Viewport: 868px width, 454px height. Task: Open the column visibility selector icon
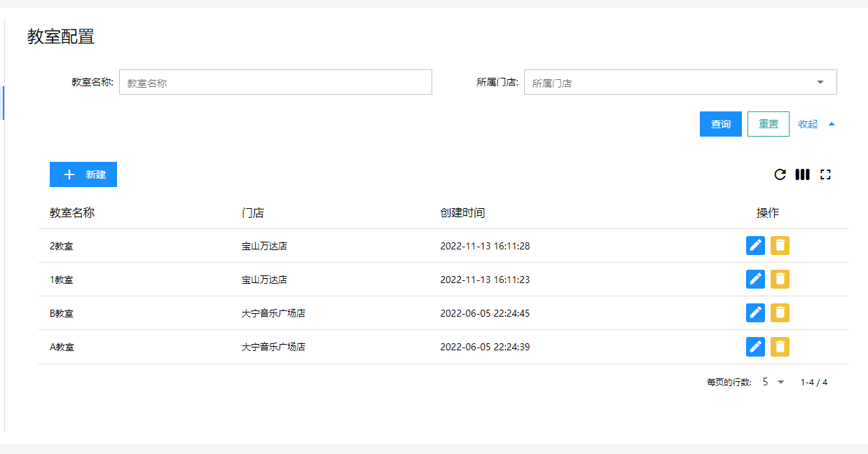pyautogui.click(x=802, y=174)
